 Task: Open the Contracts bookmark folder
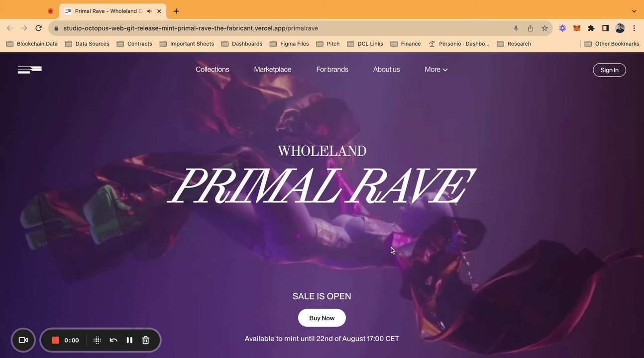pyautogui.click(x=134, y=44)
